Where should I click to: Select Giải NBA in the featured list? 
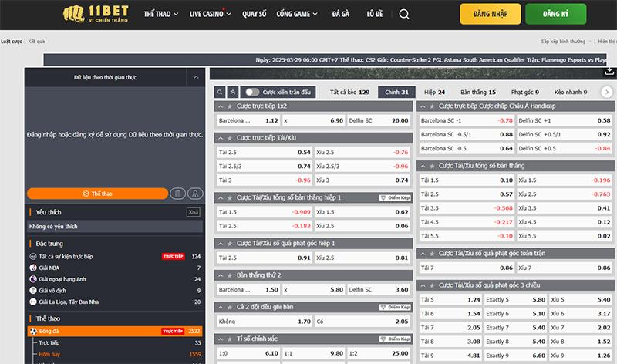pyautogui.click(x=48, y=268)
